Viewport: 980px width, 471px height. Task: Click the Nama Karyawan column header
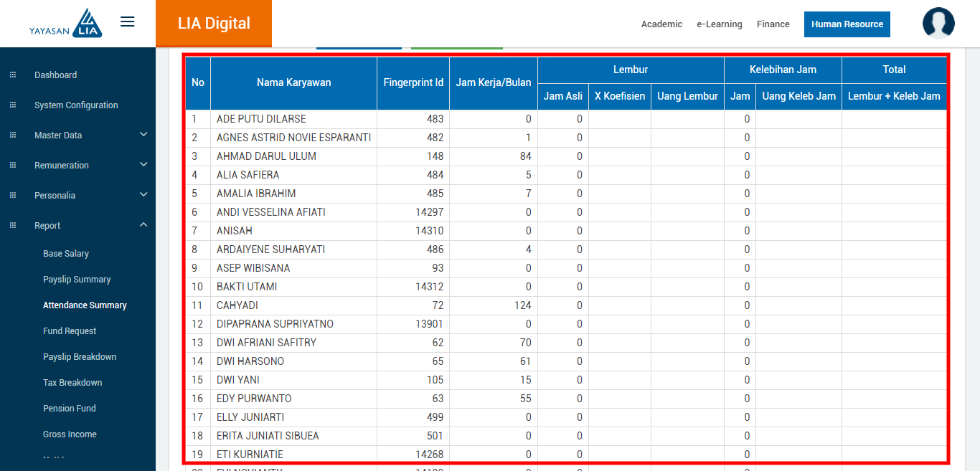(x=293, y=82)
